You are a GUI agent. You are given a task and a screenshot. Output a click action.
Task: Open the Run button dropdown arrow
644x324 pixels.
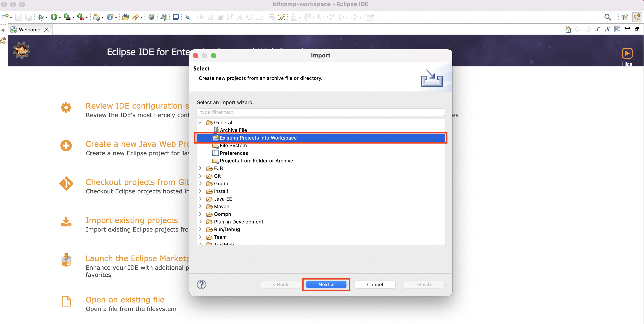pyautogui.click(x=60, y=18)
